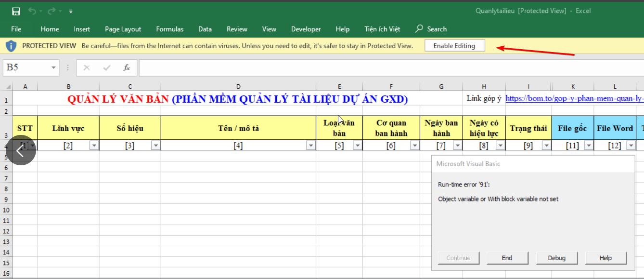Viewport: 644px width, 279px height.
Task: Expand the Name Box dropdown arrow
Action: click(x=53, y=68)
